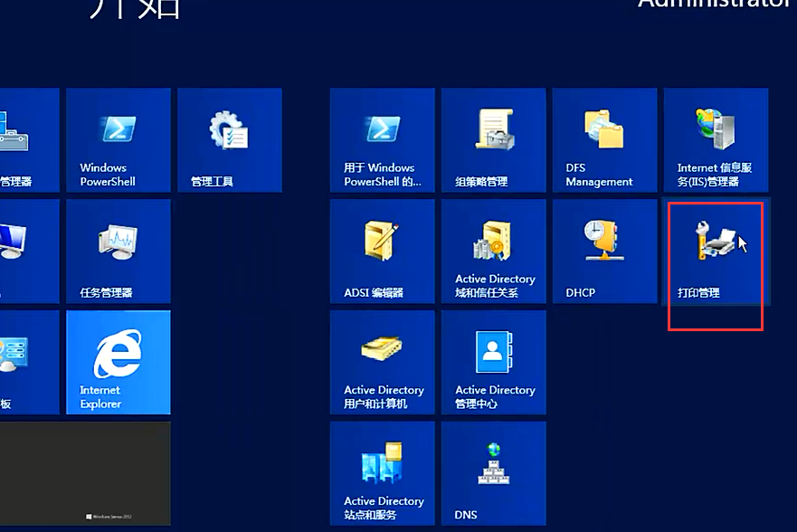Launch Internet Explorer tile

[x=119, y=363]
